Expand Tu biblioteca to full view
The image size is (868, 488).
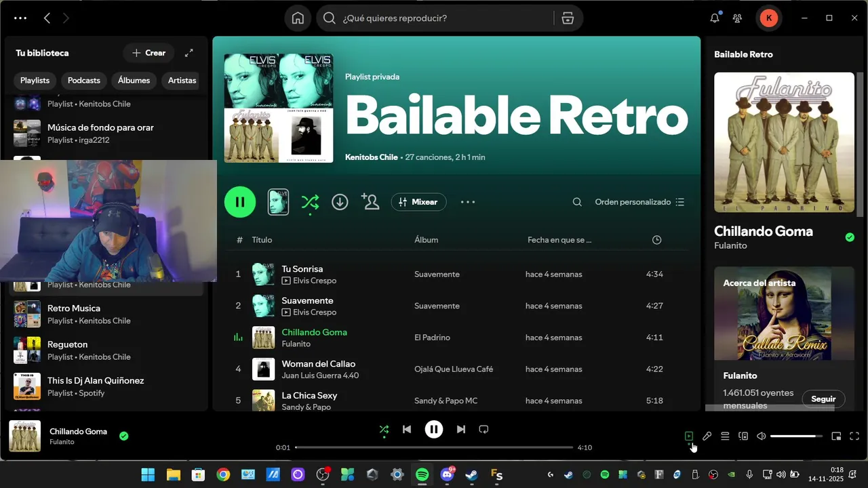[x=189, y=53]
